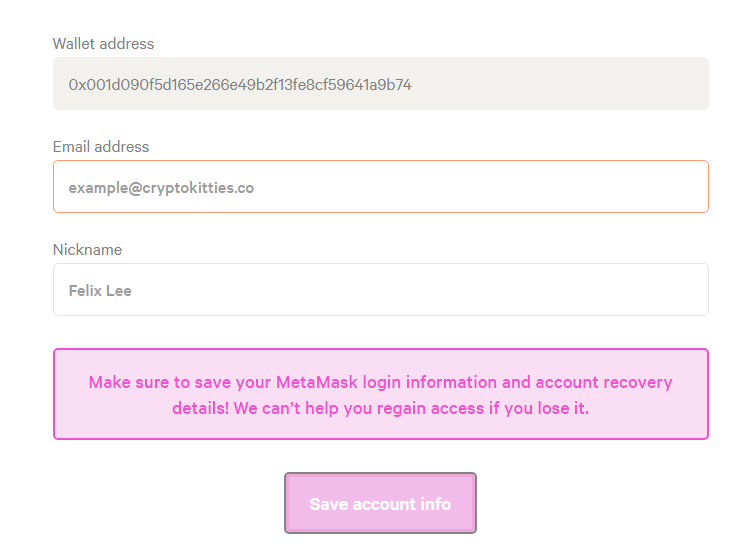The image size is (741, 555).
Task: Click the pink MetaMask warning box
Action: (x=381, y=394)
